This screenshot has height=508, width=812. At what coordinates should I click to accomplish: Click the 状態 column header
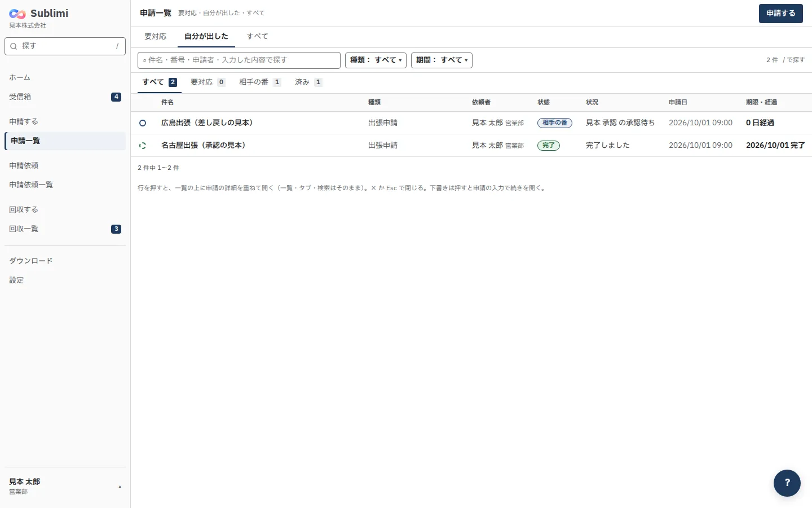[544, 103]
